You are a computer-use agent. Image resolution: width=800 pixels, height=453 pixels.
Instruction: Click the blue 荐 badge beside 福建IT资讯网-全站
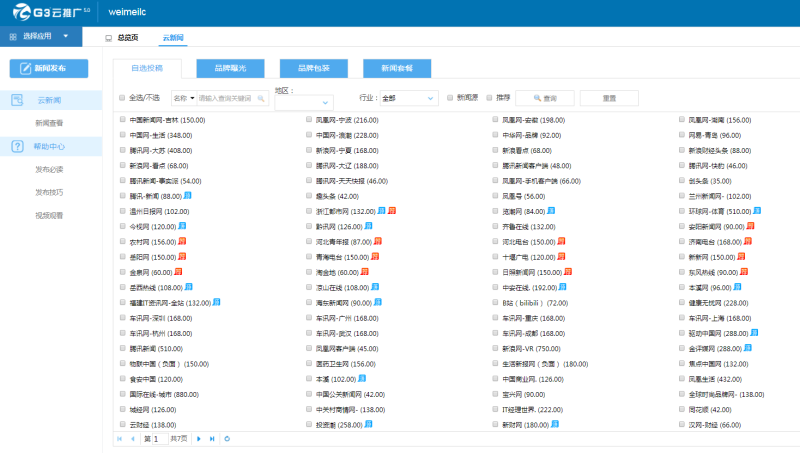216,303
